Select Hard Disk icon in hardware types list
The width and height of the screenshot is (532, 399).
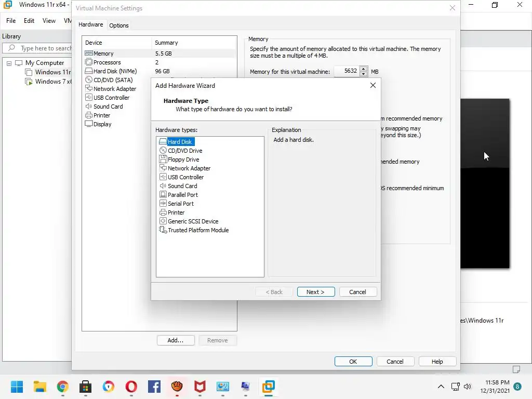[163, 141]
